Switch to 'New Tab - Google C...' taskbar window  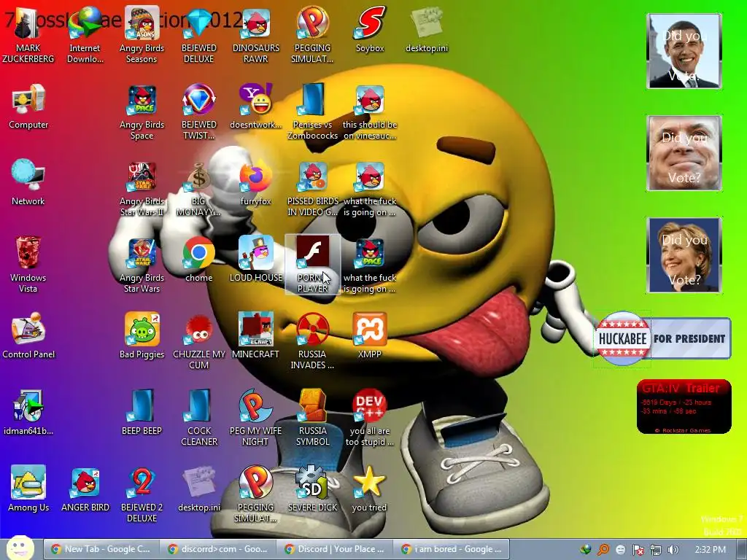[100, 549]
